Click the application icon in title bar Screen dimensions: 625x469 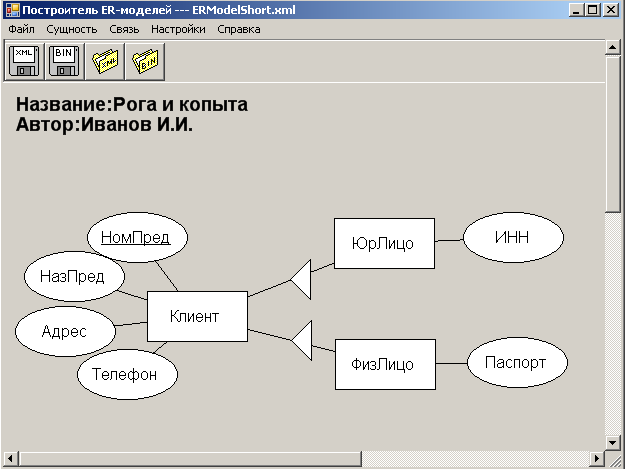pyautogui.click(x=13, y=10)
